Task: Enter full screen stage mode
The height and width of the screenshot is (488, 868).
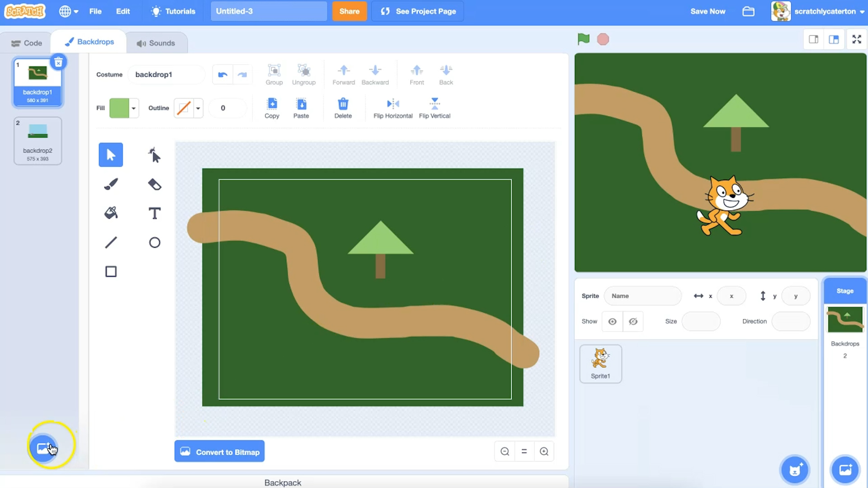Action: coord(857,39)
